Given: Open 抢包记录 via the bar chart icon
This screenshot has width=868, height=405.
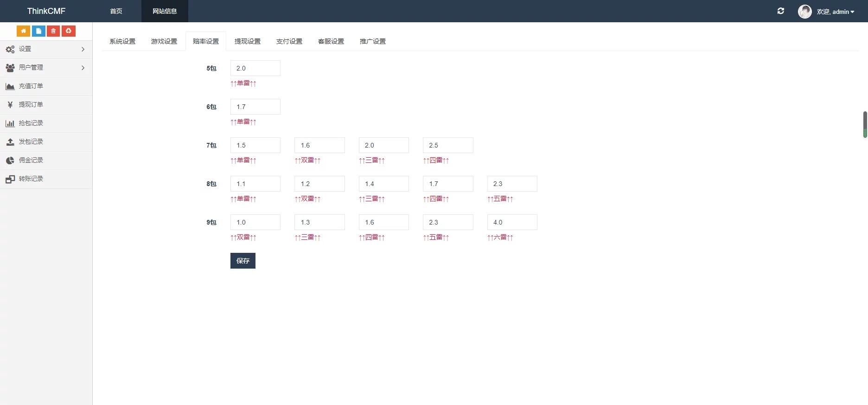Looking at the screenshot, I should pos(10,123).
